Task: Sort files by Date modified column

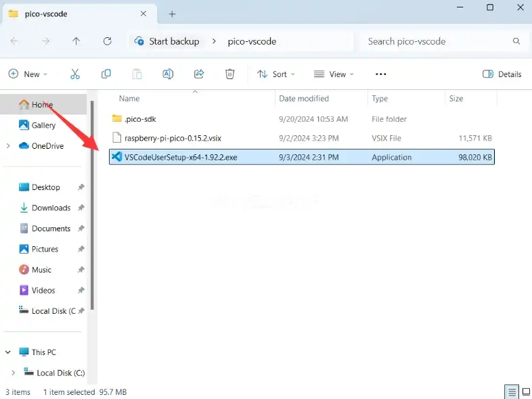Action: pos(303,99)
